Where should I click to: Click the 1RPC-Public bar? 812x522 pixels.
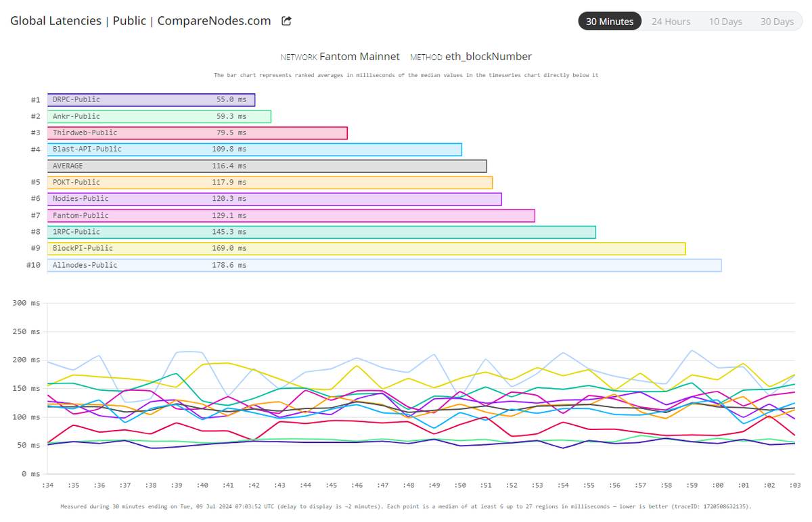pyautogui.click(x=321, y=232)
